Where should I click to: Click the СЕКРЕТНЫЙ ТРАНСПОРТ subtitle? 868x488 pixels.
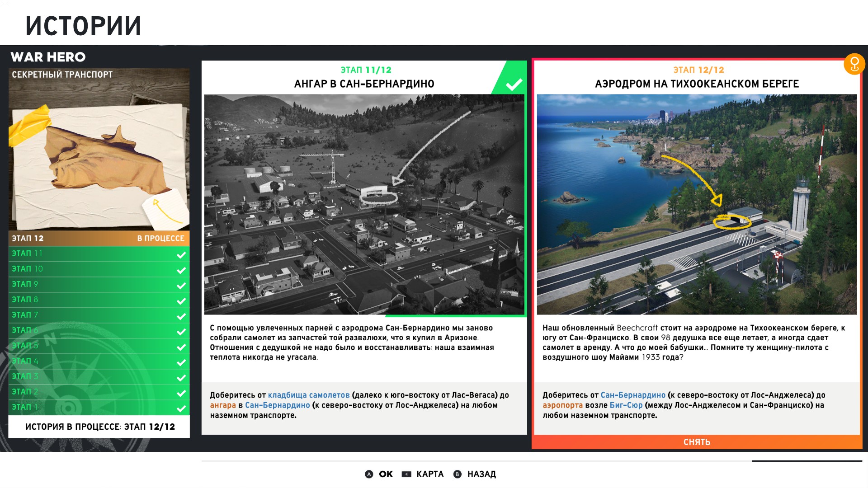(62, 75)
